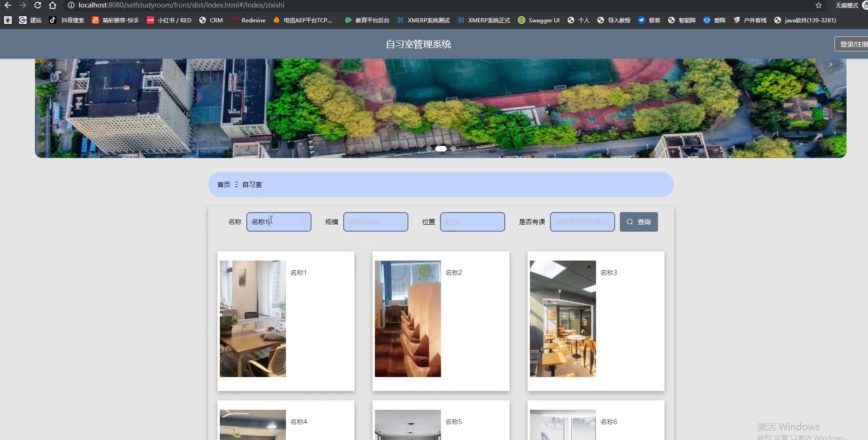This screenshot has height=440, width=868.
Task: Clear the 名称 field with its clear icon
Action: point(303,222)
